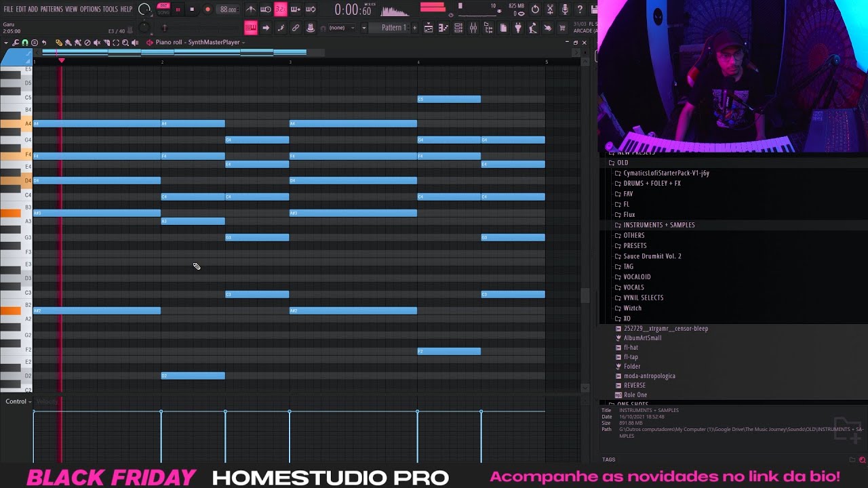
Task: Click the piano roll vertical scrollbar
Action: (585, 296)
